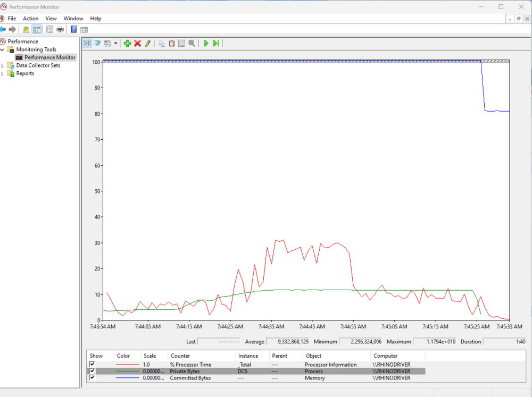Click the Average value field

coord(288,341)
